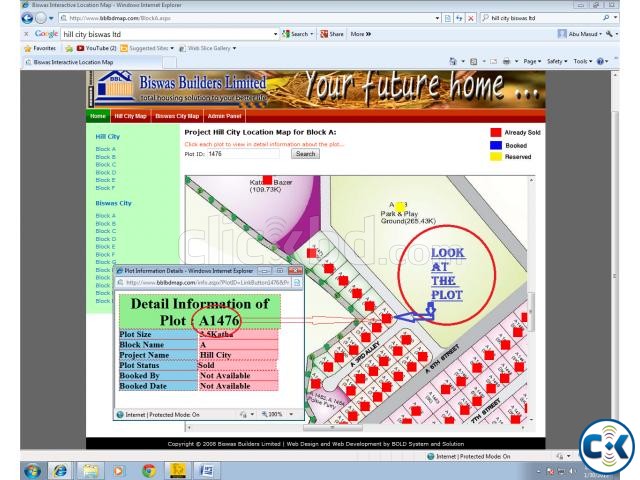The width and height of the screenshot is (640, 480).
Task: Open the Safety menu dropdown
Action: tap(557, 61)
